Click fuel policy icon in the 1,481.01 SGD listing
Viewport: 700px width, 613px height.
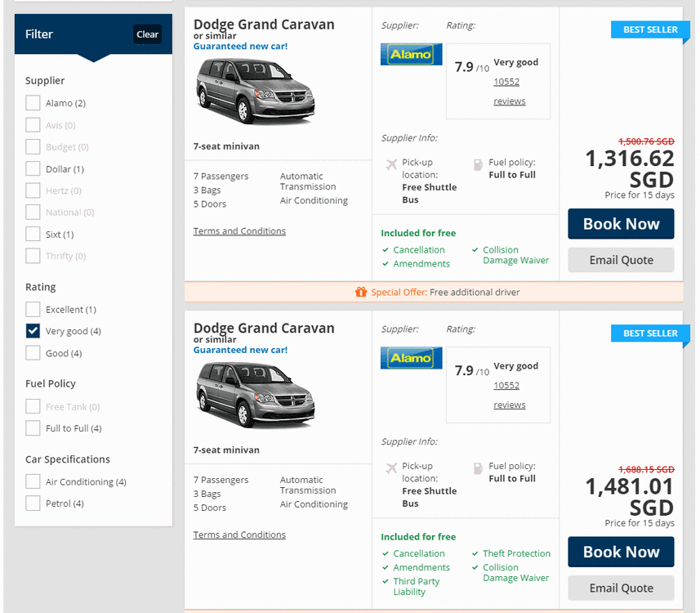click(x=478, y=468)
